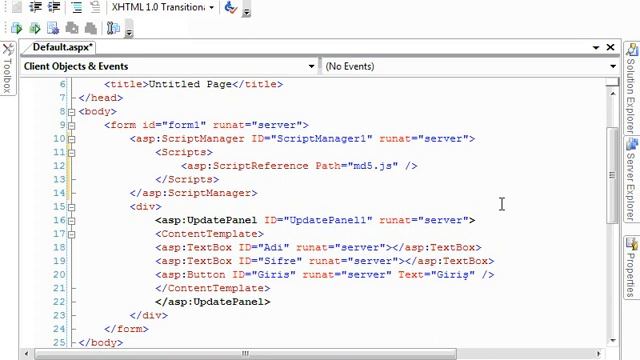Click the closing </Scripts> tag
The width and height of the screenshot is (640, 360).
[x=187, y=179]
